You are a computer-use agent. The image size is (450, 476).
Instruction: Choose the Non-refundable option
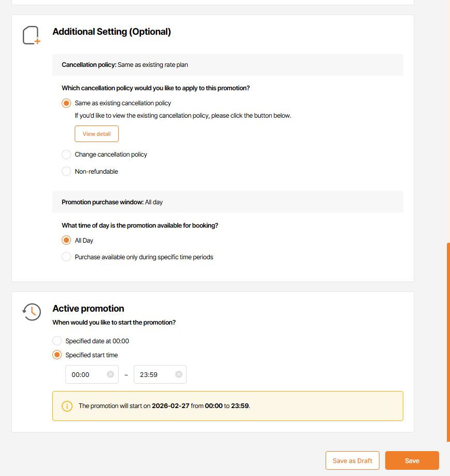[66, 171]
